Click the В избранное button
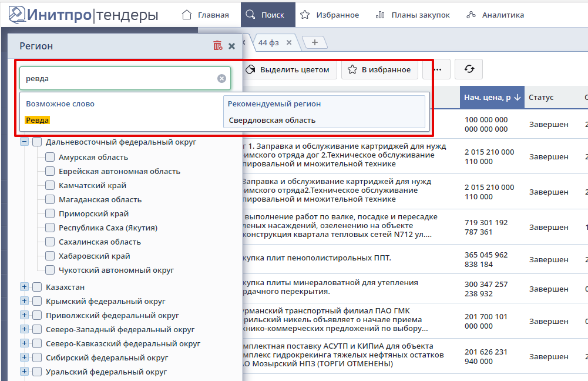Screen dimensions: 588x381 (x=379, y=69)
